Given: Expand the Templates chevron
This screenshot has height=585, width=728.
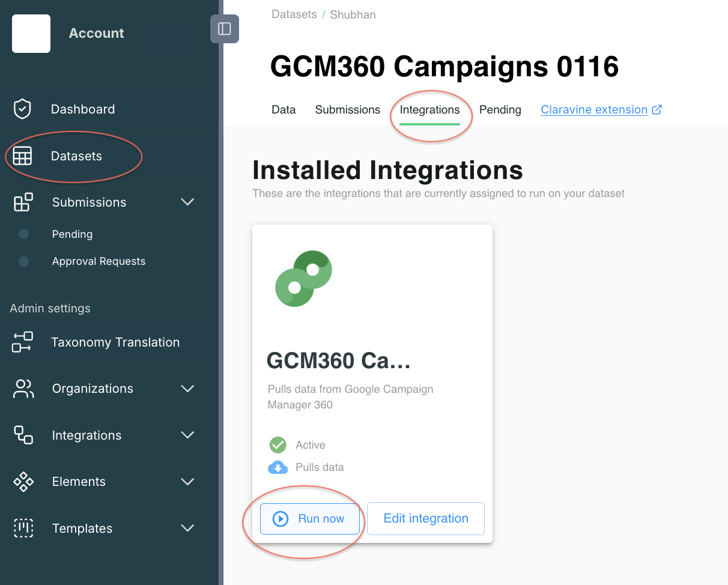Looking at the screenshot, I should pos(187,529).
